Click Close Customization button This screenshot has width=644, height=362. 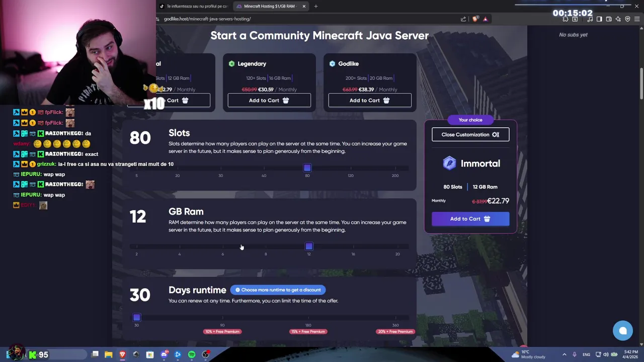pyautogui.click(x=470, y=135)
